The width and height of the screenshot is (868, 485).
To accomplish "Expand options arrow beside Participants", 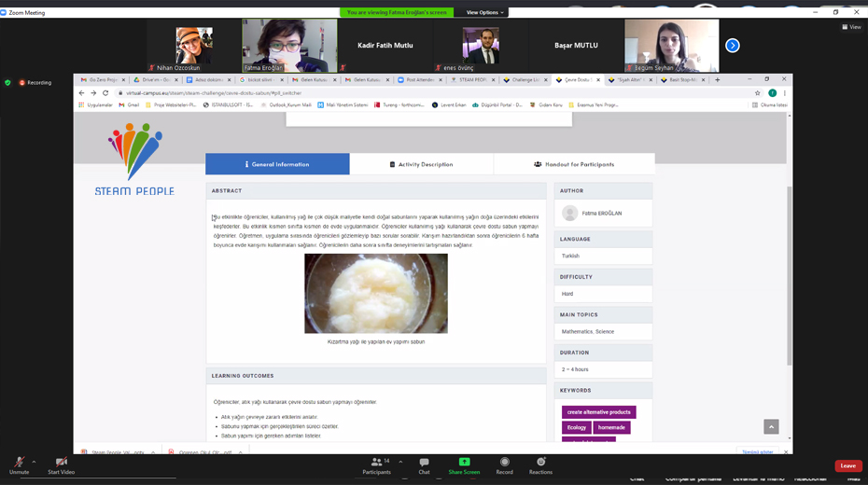I will coord(400,462).
